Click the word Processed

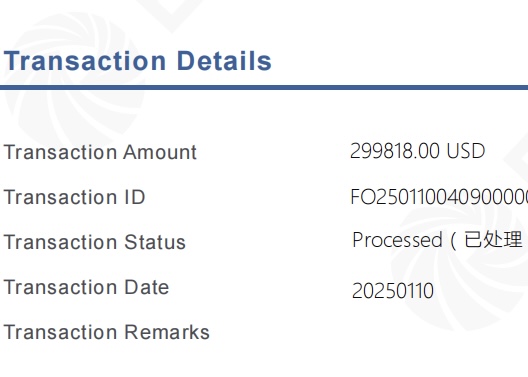pos(397,240)
